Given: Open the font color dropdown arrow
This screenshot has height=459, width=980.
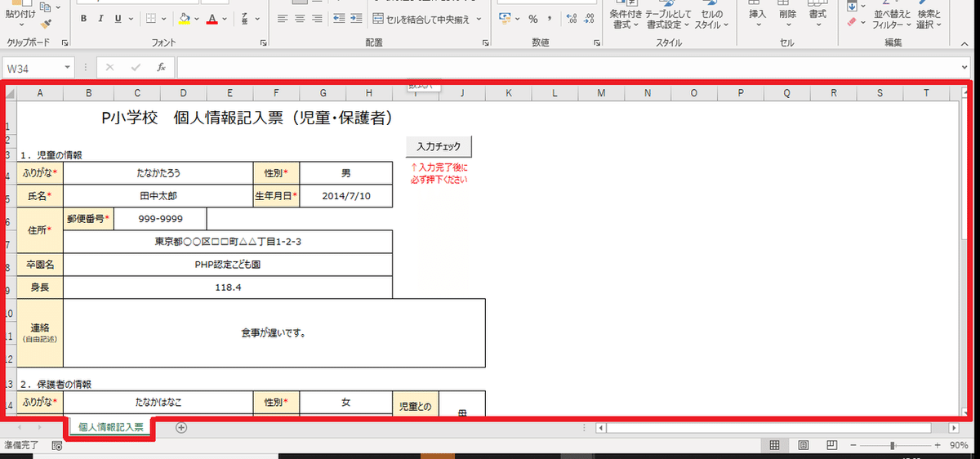Looking at the screenshot, I should click(x=225, y=19).
